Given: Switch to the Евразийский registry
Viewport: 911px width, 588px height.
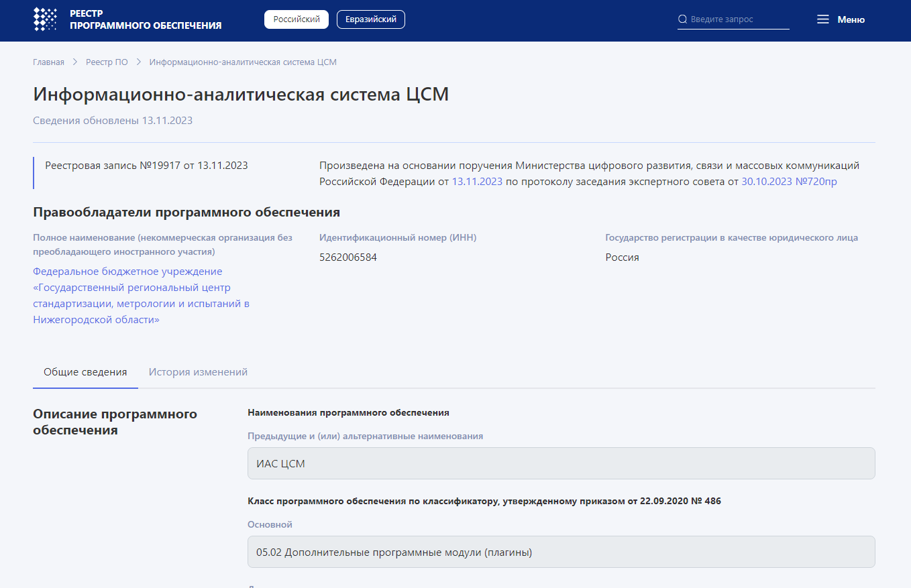Looking at the screenshot, I should click(x=370, y=19).
